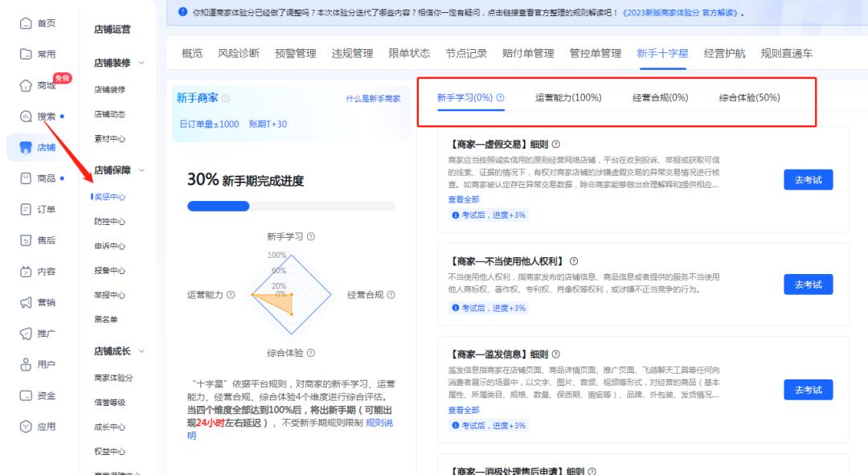Collapse the 店铺装修 section
The image size is (868, 475).
(142, 63)
